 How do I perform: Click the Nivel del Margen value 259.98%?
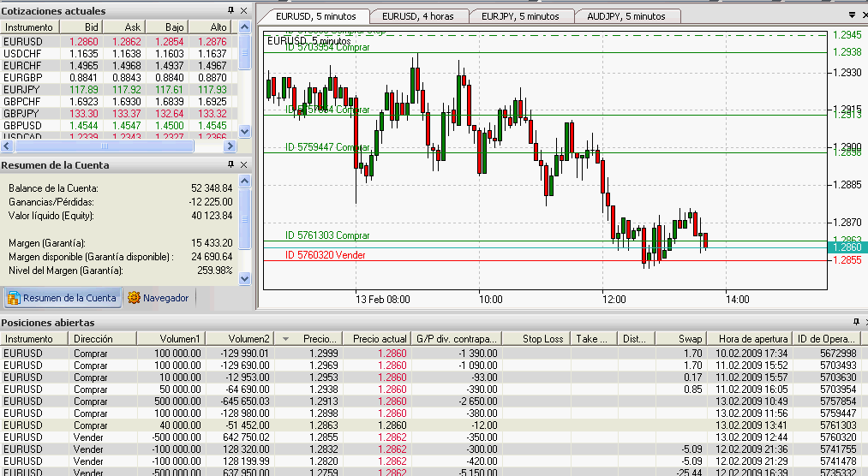coord(215,271)
